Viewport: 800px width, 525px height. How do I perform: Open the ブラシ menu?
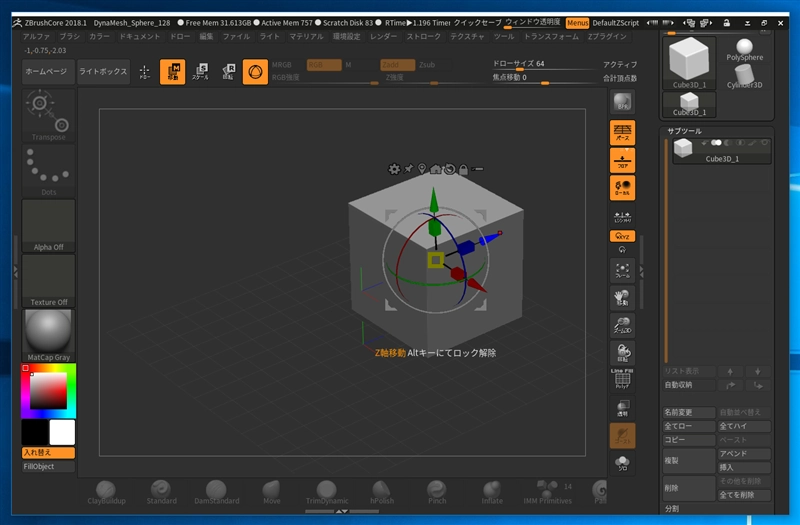69,37
